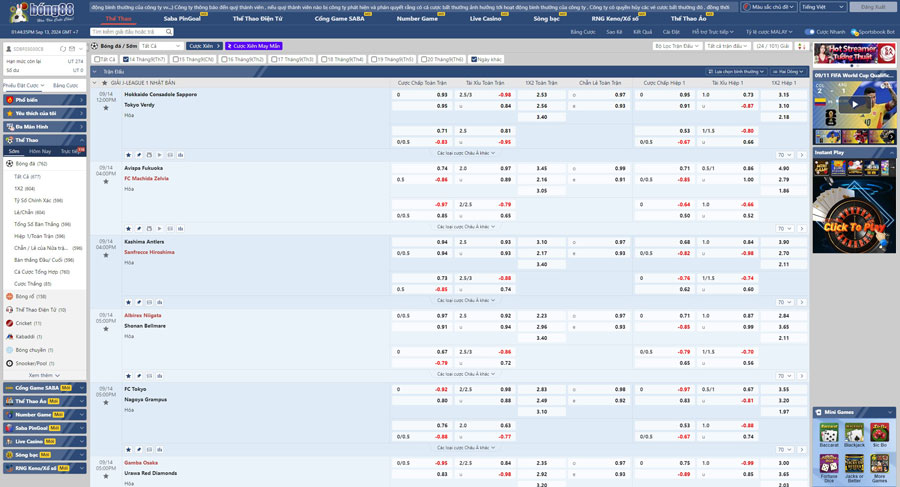Viewport: 900px width, 487px height.
Task: Check 16 Tháng9(Th2) date checkbox
Action: (224, 59)
